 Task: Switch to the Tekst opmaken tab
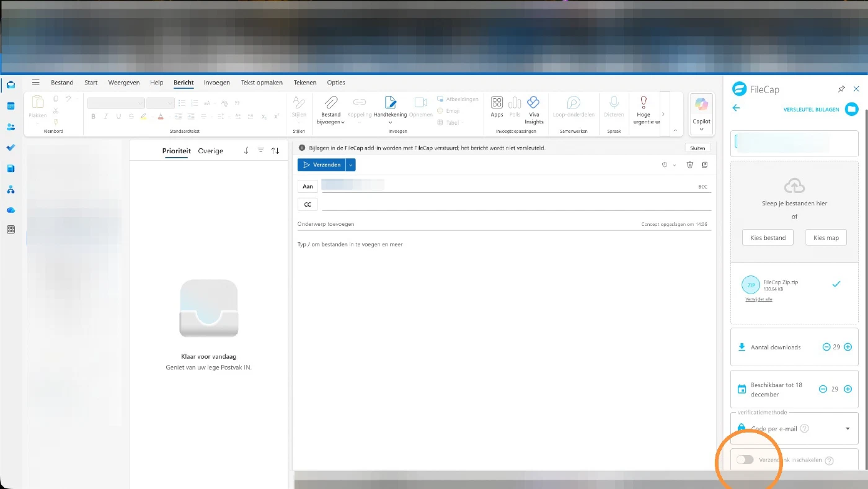(x=262, y=83)
